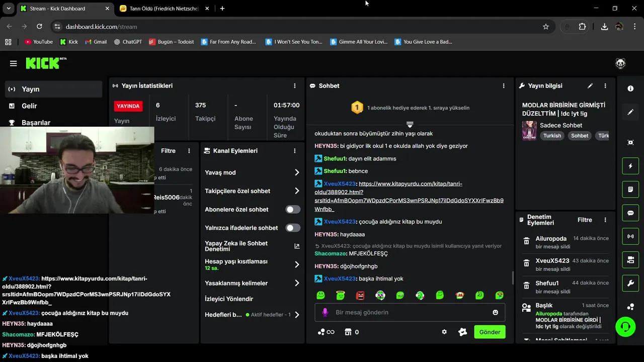Toggle Abonelere özel sohbet switch
This screenshot has height=362, width=644.
point(293,209)
